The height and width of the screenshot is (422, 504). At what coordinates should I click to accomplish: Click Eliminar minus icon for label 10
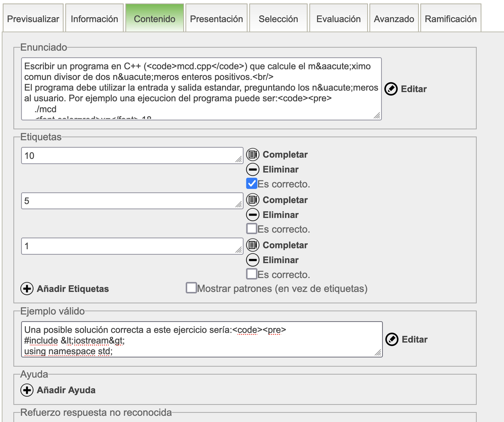pos(252,170)
